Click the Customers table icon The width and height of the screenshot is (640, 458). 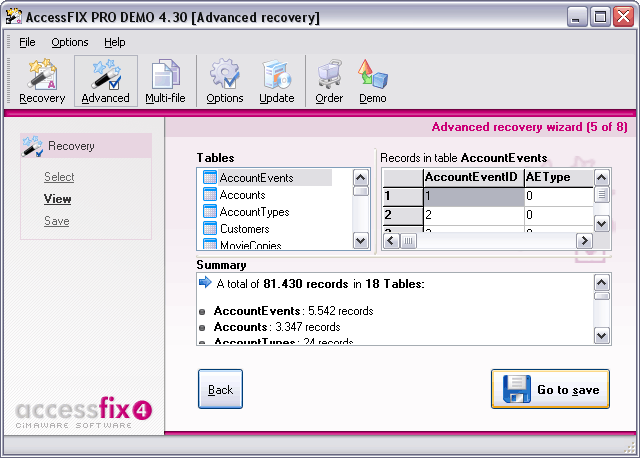pyautogui.click(x=210, y=228)
